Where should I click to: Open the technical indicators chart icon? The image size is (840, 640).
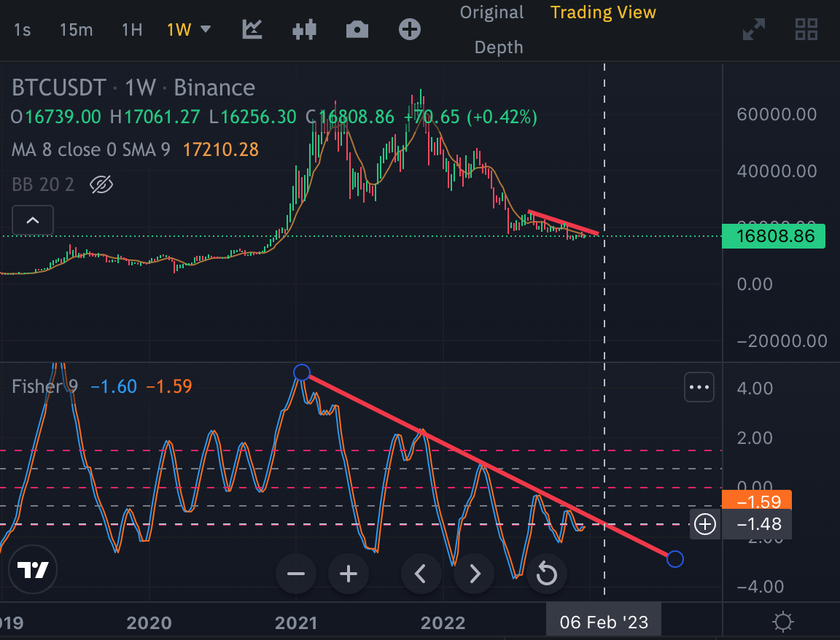[252, 29]
